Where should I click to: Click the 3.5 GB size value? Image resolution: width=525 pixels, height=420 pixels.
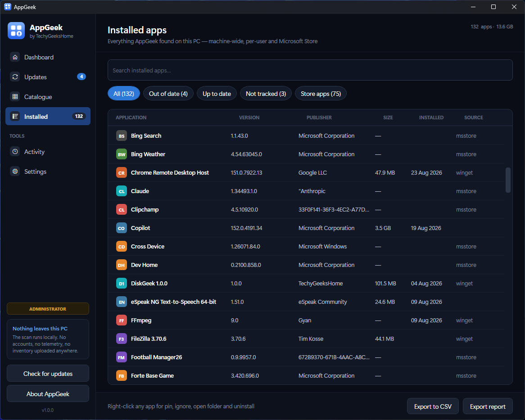click(x=383, y=228)
